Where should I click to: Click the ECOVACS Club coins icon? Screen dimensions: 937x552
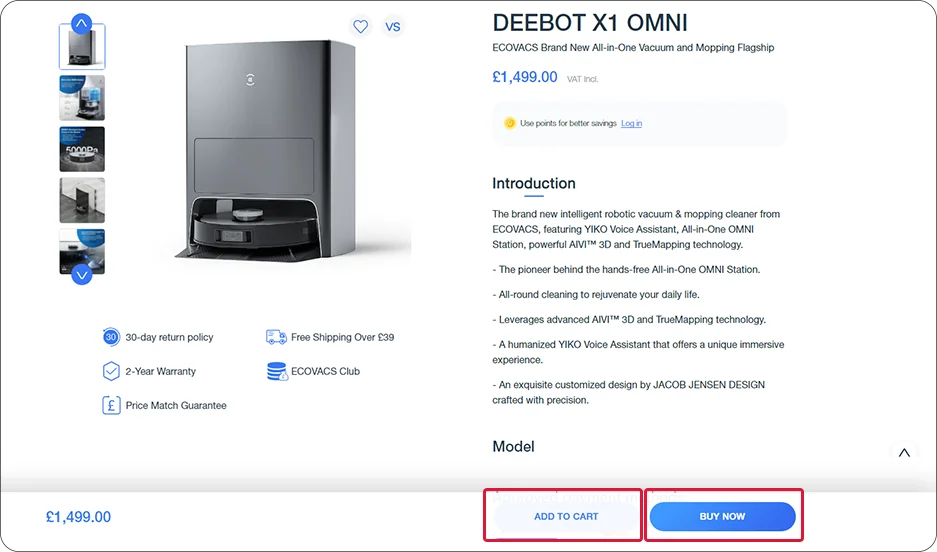(x=277, y=371)
